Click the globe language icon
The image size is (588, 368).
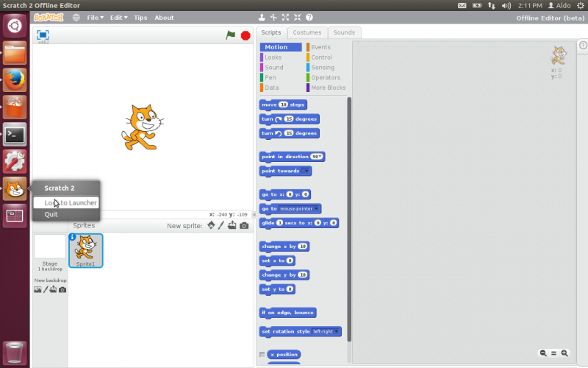click(76, 18)
